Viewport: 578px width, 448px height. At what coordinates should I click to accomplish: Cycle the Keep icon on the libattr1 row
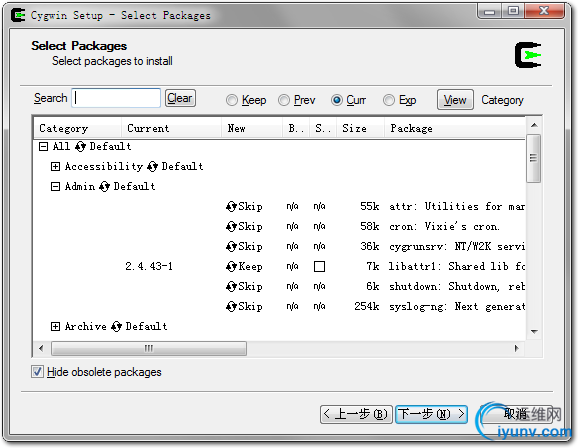click(x=231, y=266)
